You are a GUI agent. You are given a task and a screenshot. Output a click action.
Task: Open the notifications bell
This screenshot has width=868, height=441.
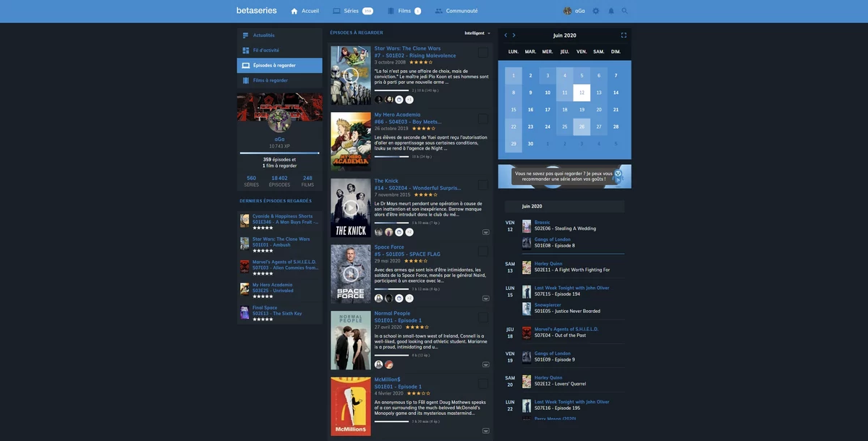(610, 11)
